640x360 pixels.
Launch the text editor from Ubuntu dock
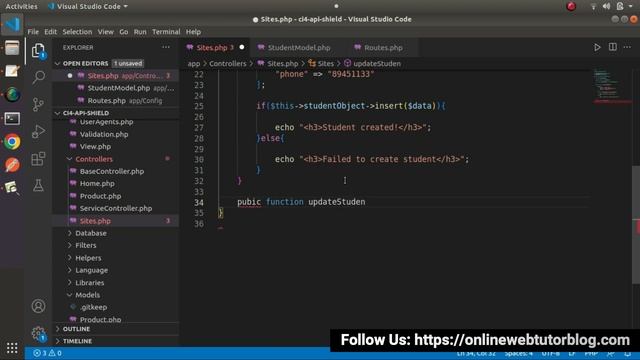(x=12, y=71)
